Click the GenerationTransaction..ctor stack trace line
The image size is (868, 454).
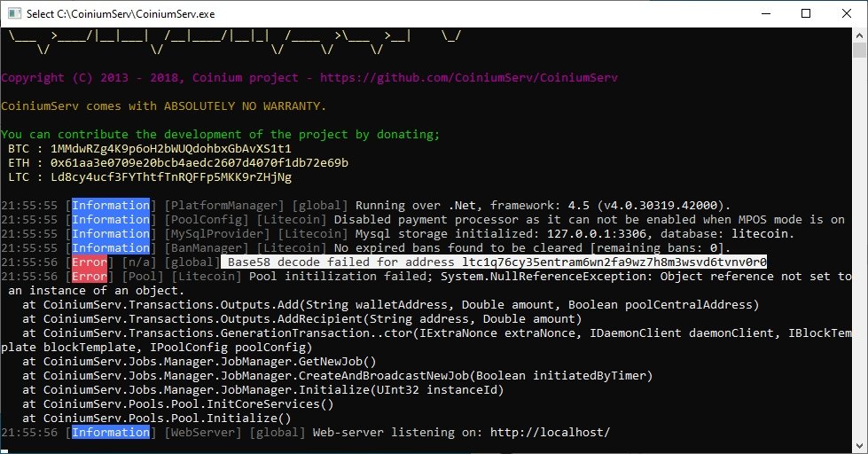437,333
